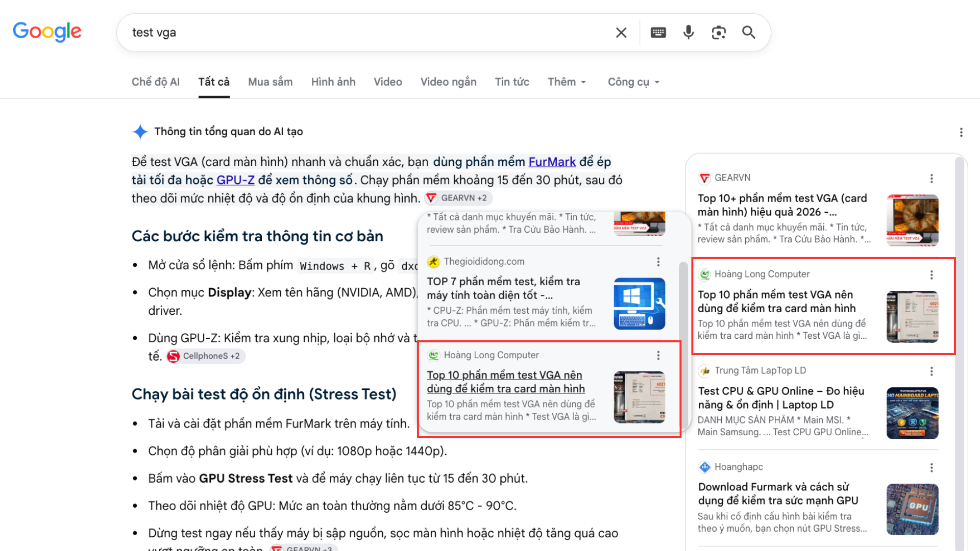Click the 'Windows + R' key text

[x=335, y=266]
